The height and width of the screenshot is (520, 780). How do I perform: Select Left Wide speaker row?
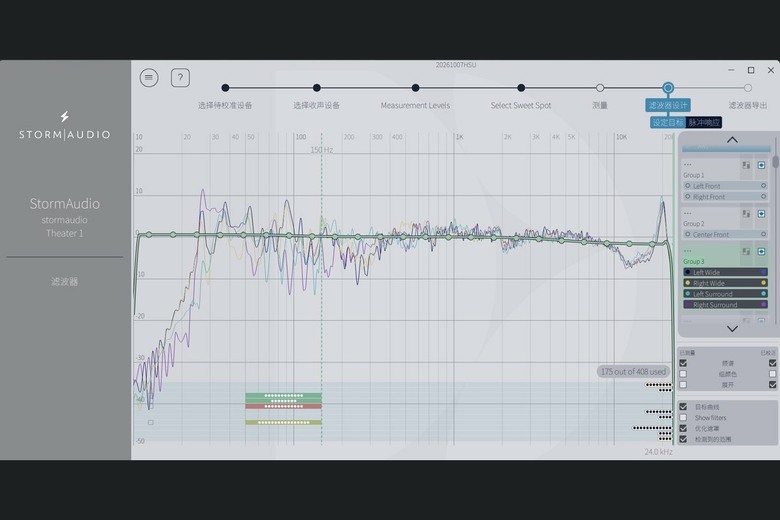(x=725, y=272)
